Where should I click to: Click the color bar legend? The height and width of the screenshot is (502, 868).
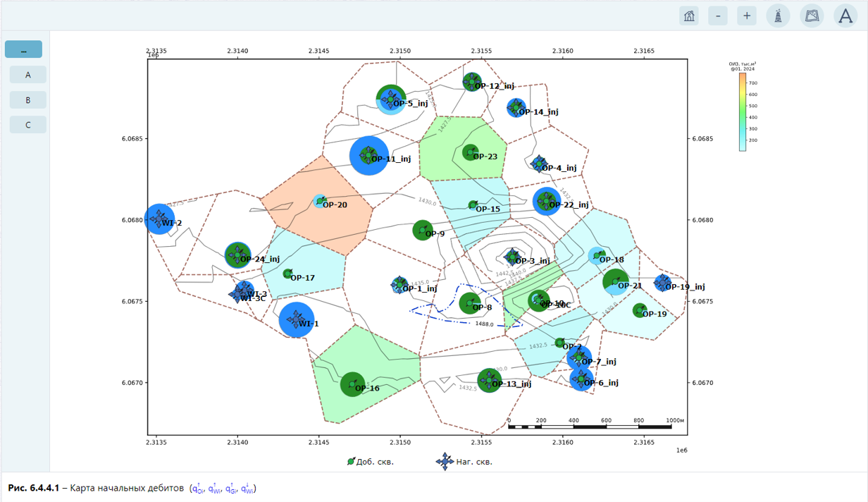click(743, 111)
